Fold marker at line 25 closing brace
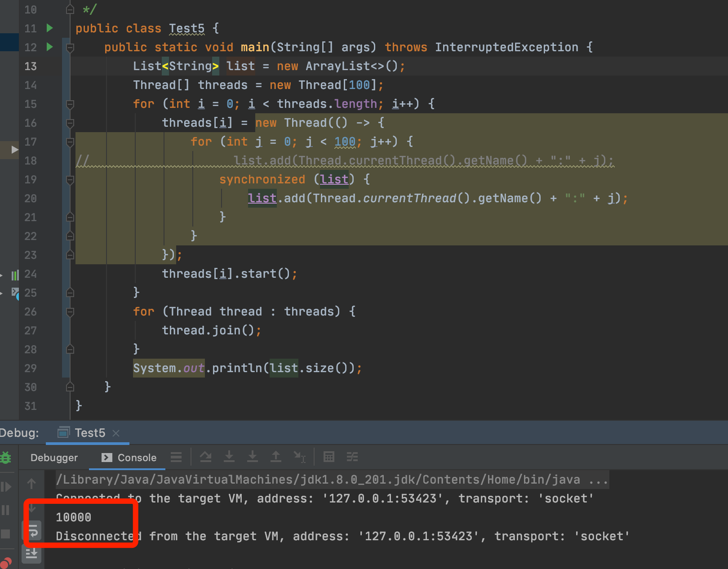 (70, 293)
